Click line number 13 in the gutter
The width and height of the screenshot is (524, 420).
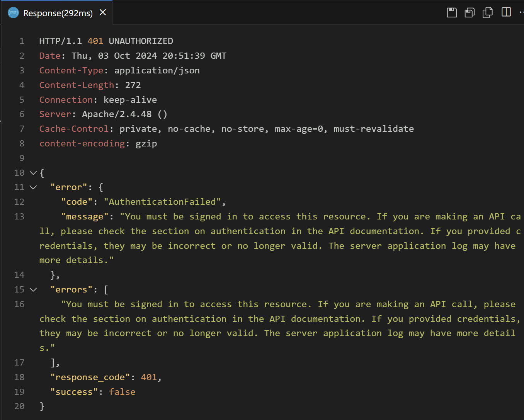pos(19,216)
